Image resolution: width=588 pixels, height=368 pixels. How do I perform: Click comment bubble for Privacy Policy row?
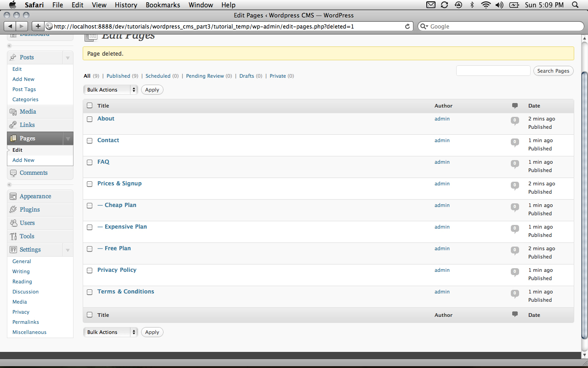coord(515,272)
